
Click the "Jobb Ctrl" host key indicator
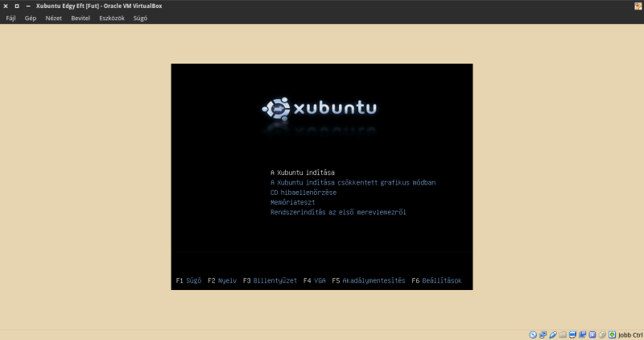click(630, 334)
